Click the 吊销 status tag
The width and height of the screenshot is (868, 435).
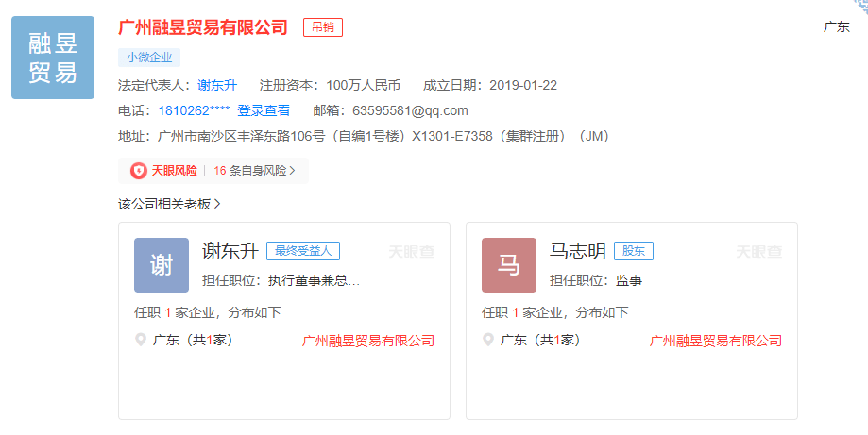coord(323,27)
